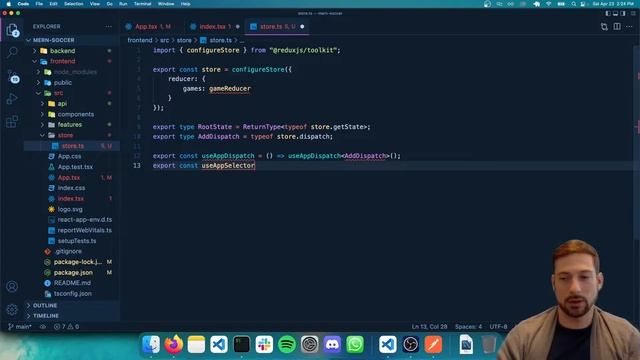The image size is (640, 360).
Task: Open store.ts in the file tree
Action: [x=72, y=146]
